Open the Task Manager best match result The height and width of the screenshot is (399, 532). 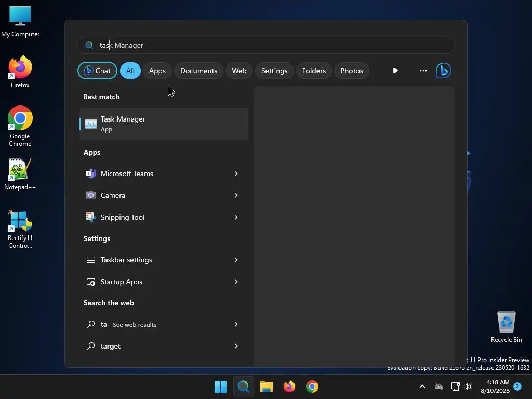pos(164,124)
